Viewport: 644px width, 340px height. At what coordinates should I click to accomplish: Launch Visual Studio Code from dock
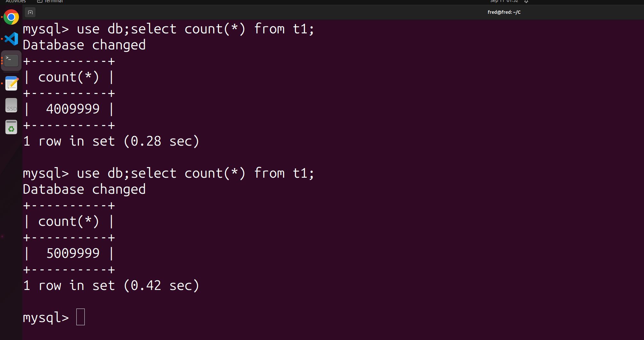tap(11, 39)
